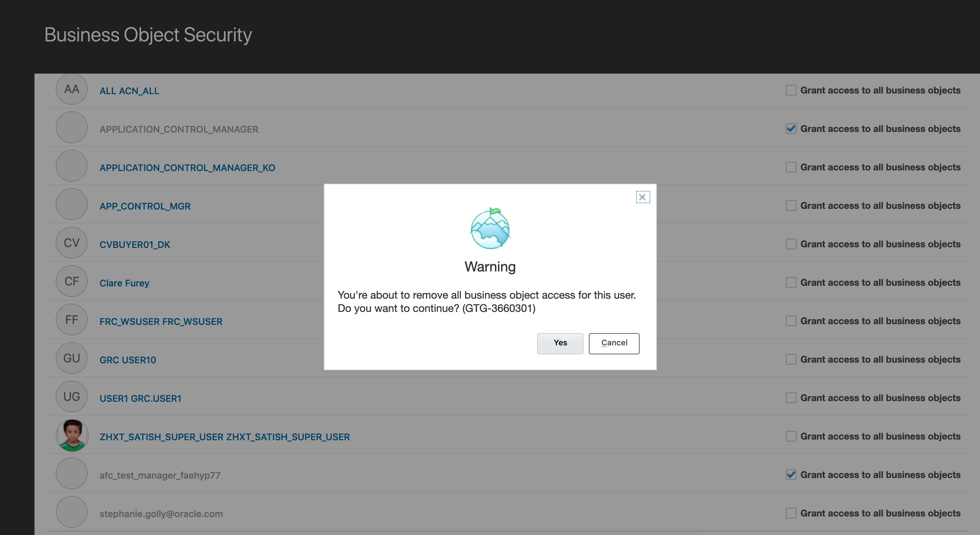Cancel the warning dialog

click(614, 343)
